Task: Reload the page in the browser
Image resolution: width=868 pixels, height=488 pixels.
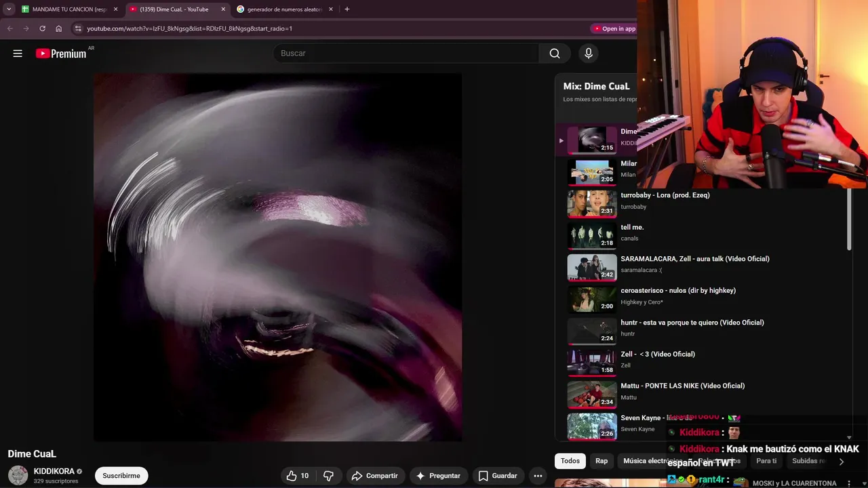Action: [42, 28]
